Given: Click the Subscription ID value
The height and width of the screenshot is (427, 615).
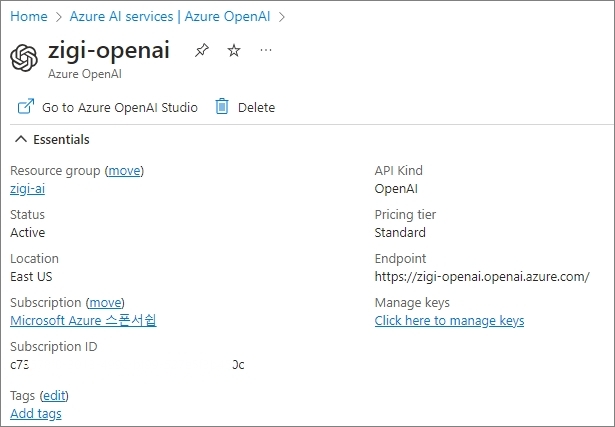Looking at the screenshot, I should click(x=127, y=365).
